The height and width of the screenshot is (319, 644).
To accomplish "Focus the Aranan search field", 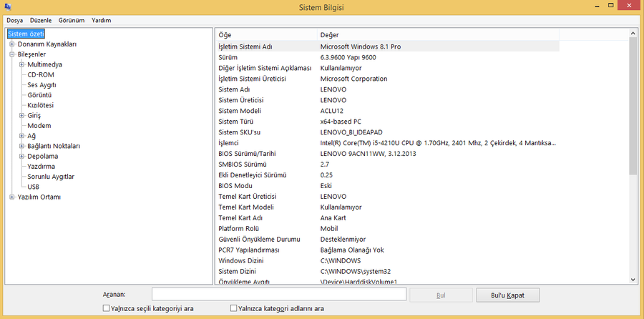I will [x=279, y=295].
